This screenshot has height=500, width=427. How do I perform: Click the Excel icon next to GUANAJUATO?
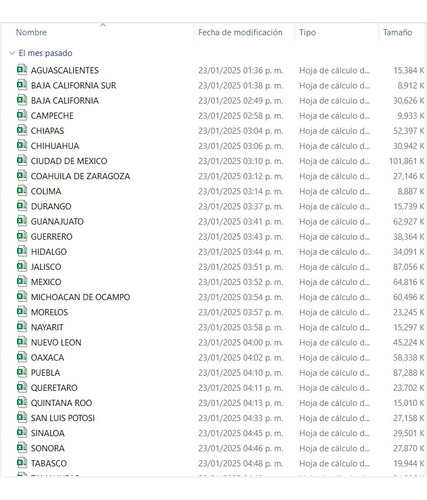(22, 221)
